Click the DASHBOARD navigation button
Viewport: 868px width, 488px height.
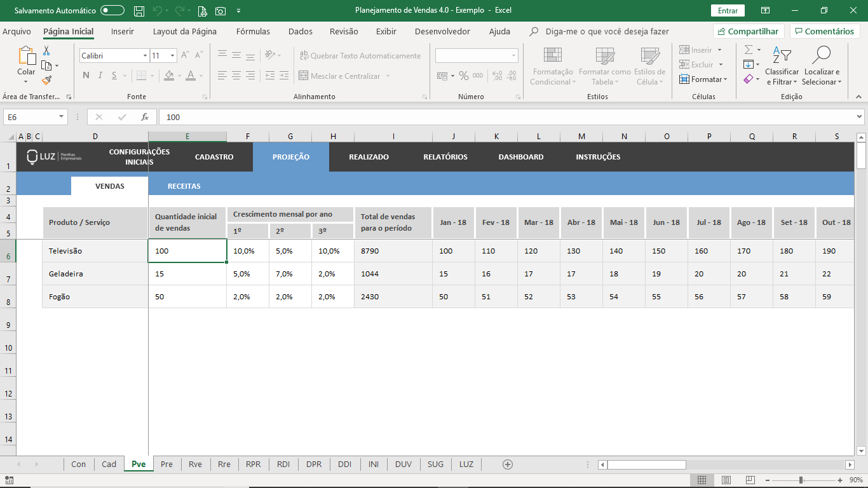520,157
